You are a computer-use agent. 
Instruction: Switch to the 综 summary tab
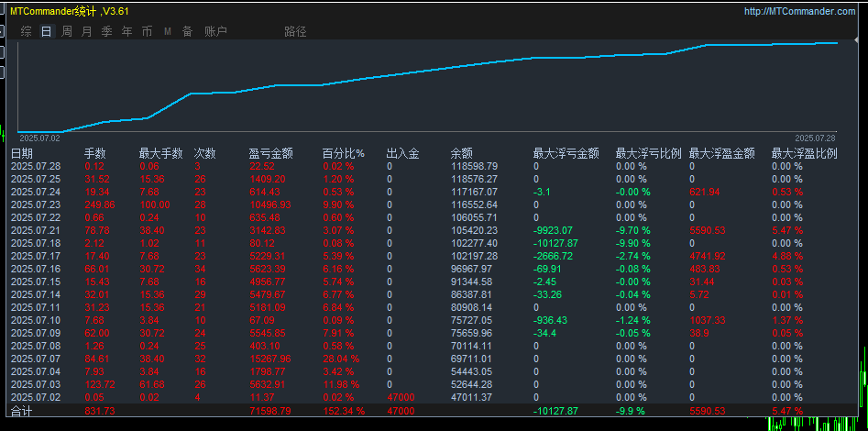pos(26,31)
